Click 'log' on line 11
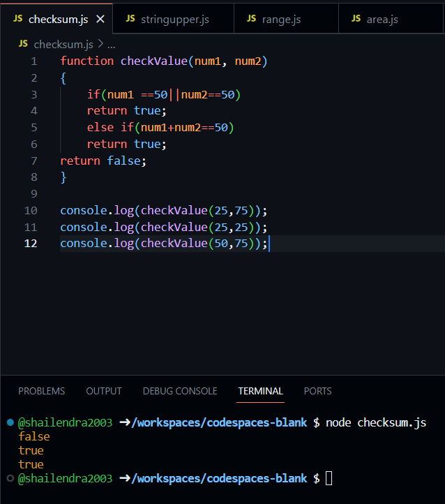Viewport: 445px width, 504px height. 124,228
